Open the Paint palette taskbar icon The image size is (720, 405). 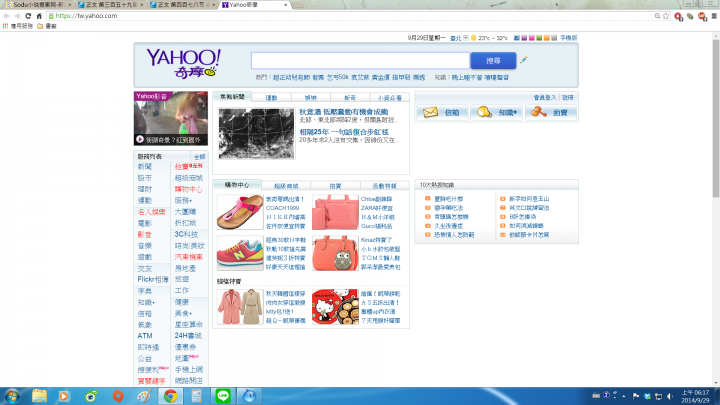pos(144,396)
